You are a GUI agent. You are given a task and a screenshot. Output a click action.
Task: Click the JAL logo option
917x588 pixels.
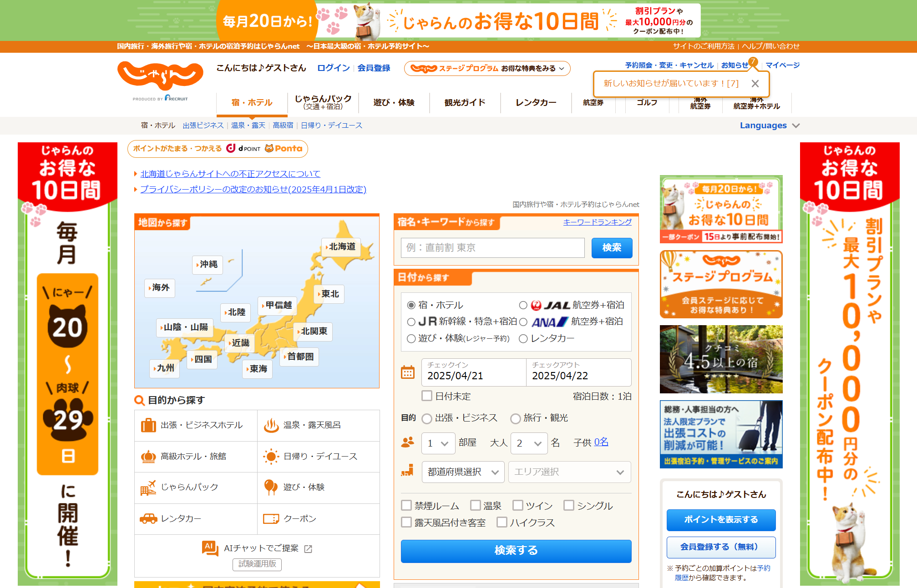click(551, 305)
